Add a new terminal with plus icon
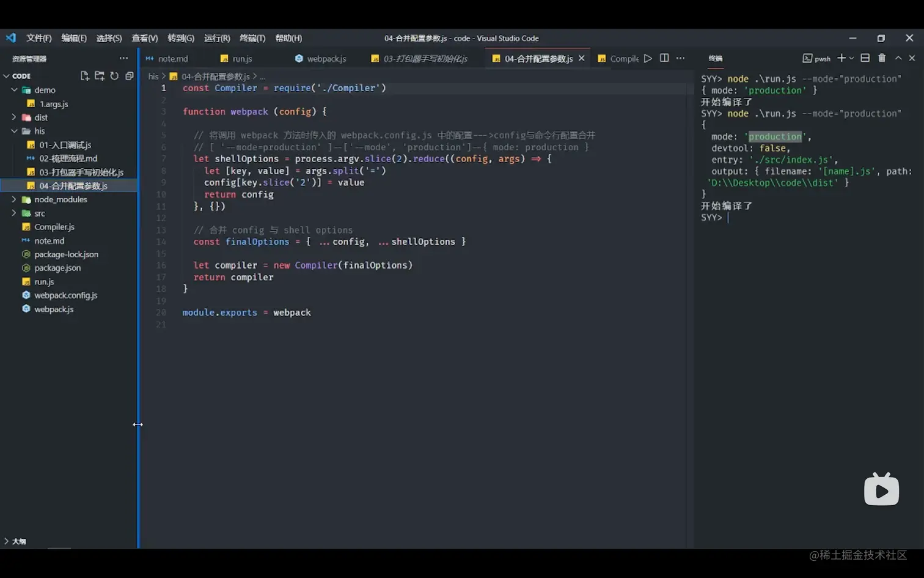The width and height of the screenshot is (924, 578). tap(842, 58)
